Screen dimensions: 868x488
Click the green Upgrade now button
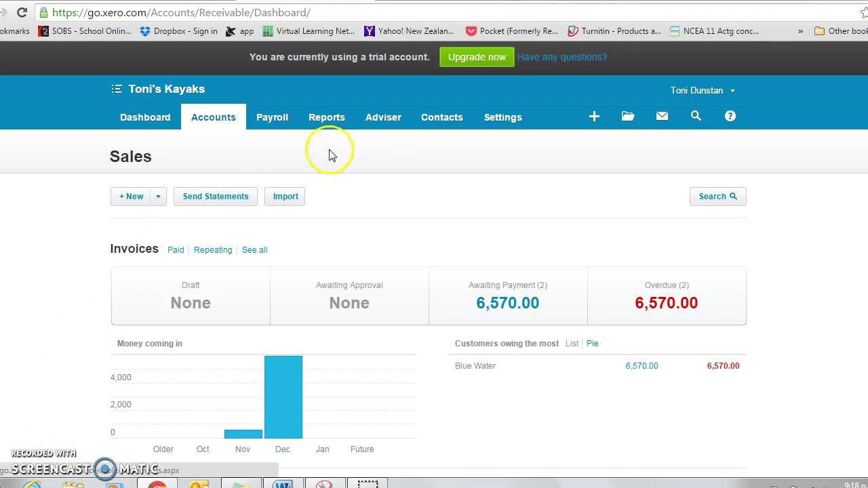pyautogui.click(x=477, y=57)
